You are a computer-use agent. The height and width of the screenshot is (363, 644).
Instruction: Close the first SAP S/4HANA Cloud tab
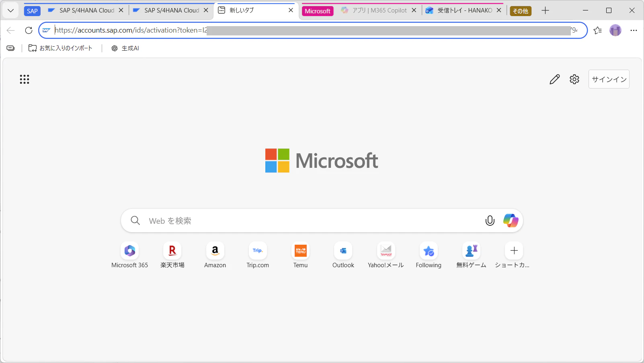pyautogui.click(x=121, y=10)
